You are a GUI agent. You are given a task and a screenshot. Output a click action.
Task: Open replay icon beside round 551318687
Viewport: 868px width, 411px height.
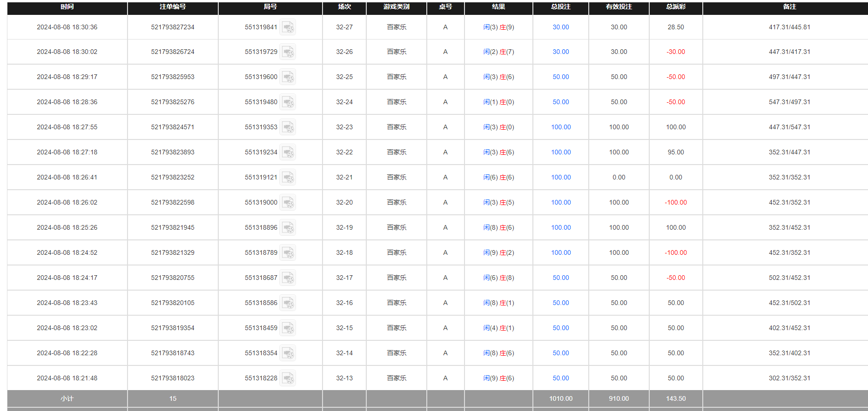288,278
